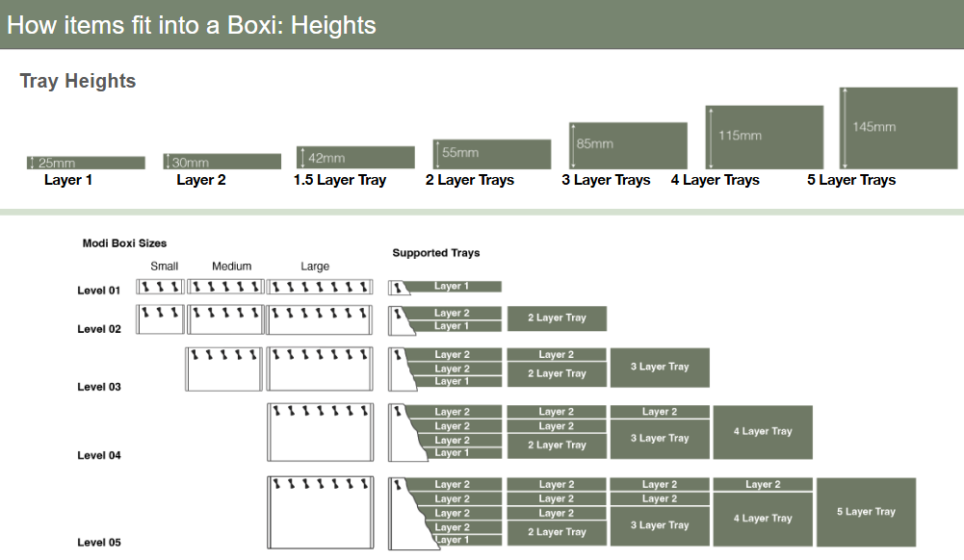This screenshot has height=560, width=964.
Task: Click the '2 Layer Tray' block in Level 03 row
Action: pos(557,374)
